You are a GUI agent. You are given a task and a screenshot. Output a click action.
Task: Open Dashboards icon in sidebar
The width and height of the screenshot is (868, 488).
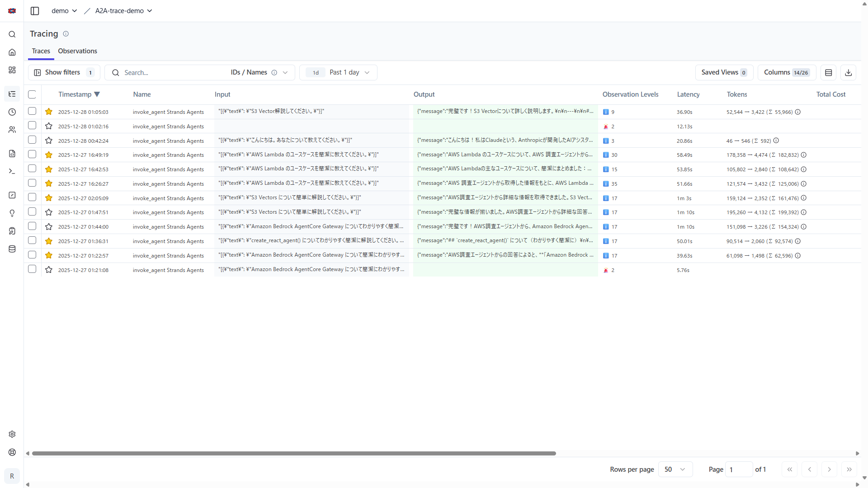point(12,70)
